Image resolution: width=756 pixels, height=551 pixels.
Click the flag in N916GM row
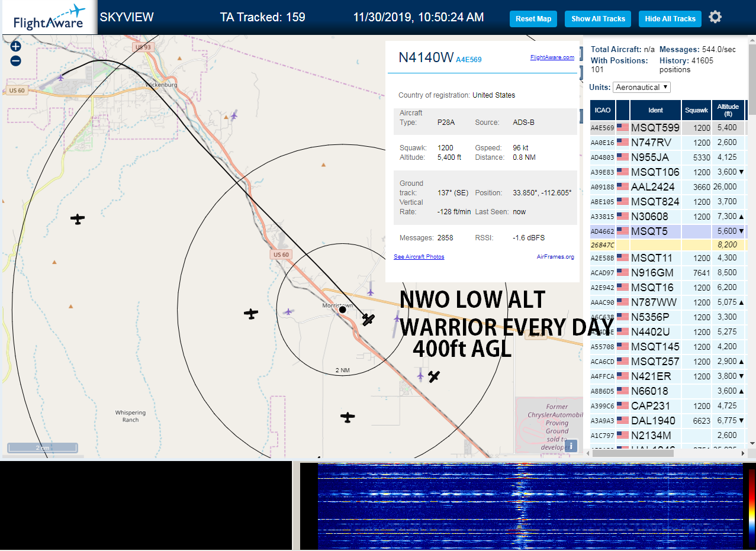point(622,273)
